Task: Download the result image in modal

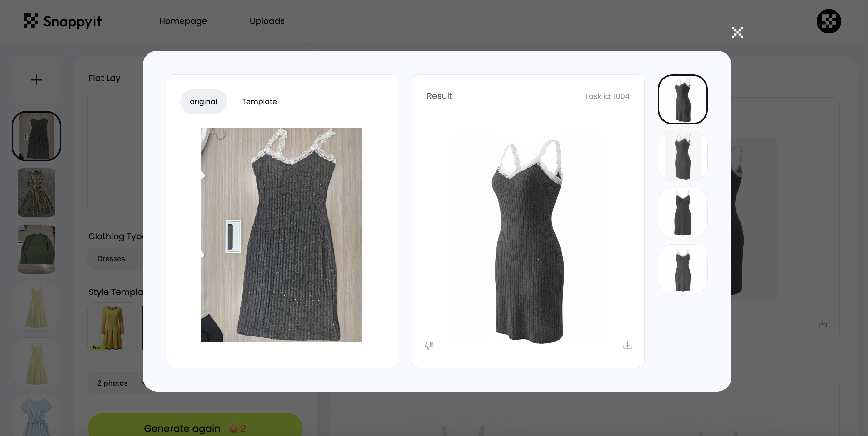Action: 627,345
